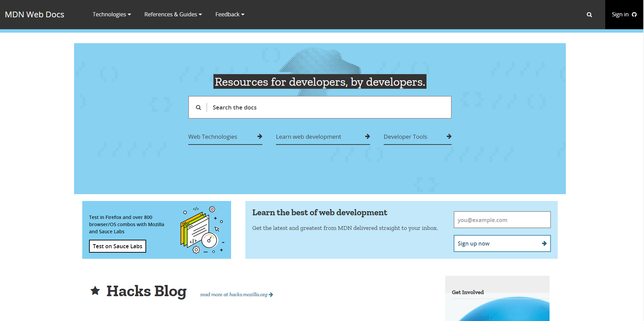Click Sign in in the header
This screenshot has width=644, height=321.
click(624, 15)
